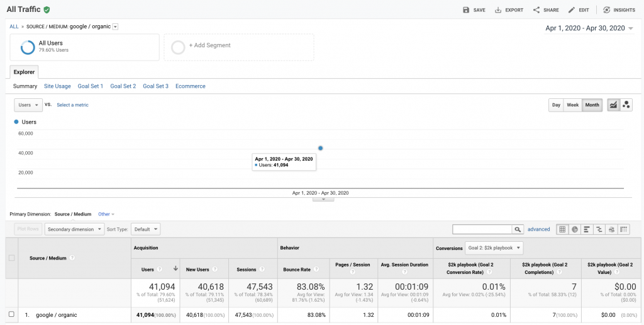
Task: Click inside the table search field
Action: 482,229
